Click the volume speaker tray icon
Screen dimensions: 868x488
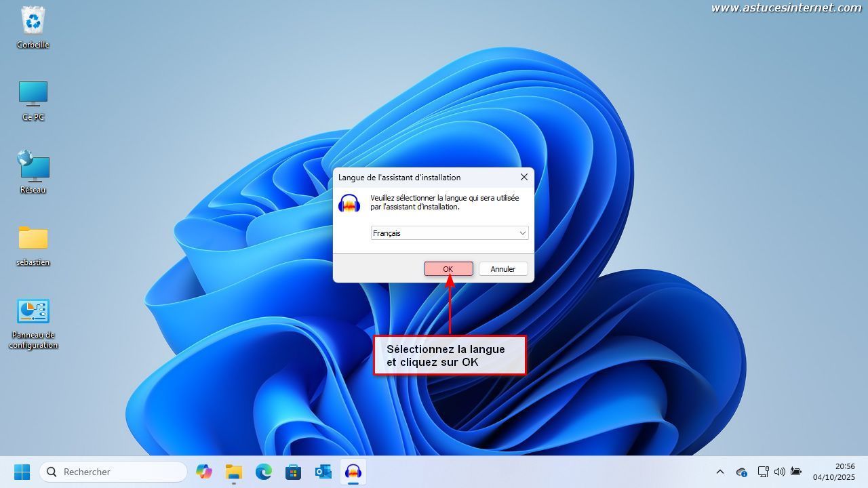click(x=779, y=472)
